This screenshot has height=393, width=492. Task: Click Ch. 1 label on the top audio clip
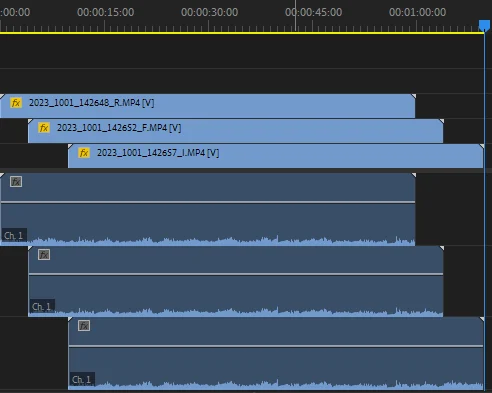(14, 236)
